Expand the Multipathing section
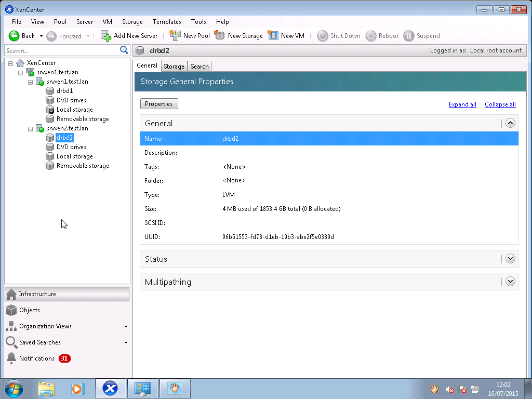Image resolution: width=532 pixels, height=399 pixels. pyautogui.click(x=510, y=281)
